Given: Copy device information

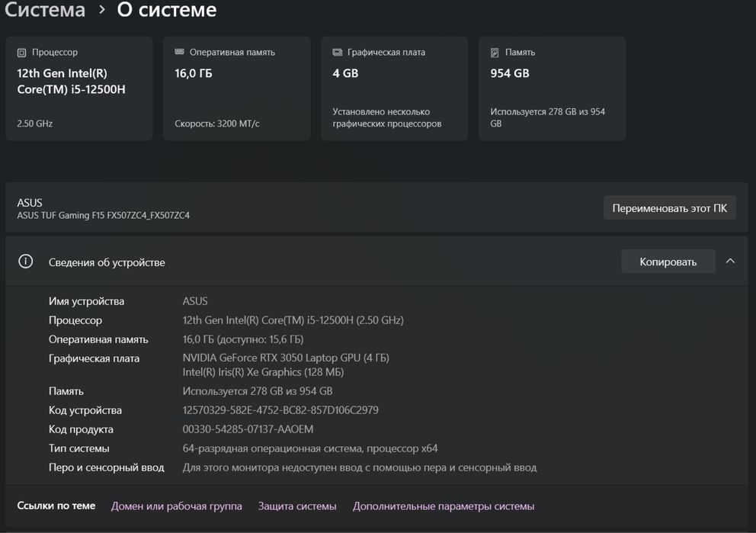Looking at the screenshot, I should [668, 262].
